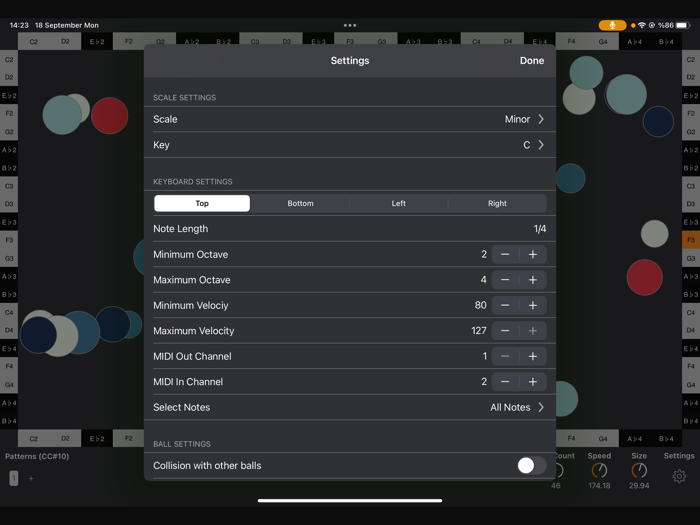Open the Key selection row
The height and width of the screenshot is (525, 700).
[350, 145]
